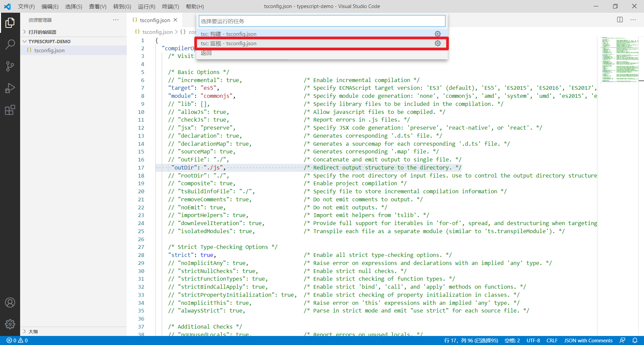Close the tsconfig.json editor tab
This screenshot has width=644, height=345.
(x=175, y=20)
